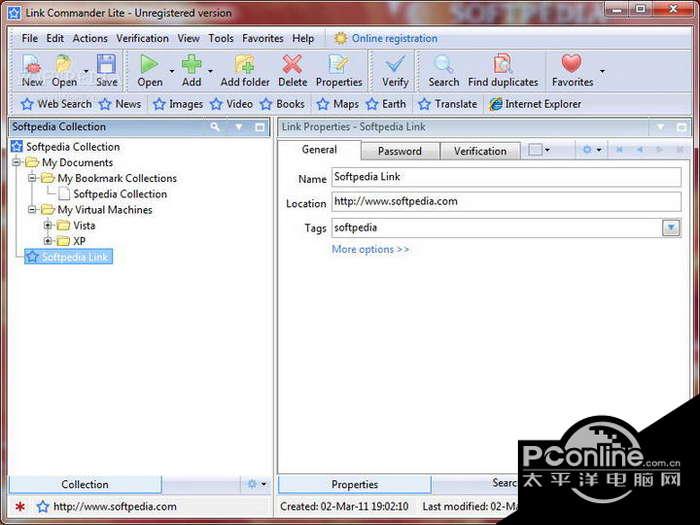Launch Internet Explorer from toolbar
700x525 pixels.
(x=535, y=104)
